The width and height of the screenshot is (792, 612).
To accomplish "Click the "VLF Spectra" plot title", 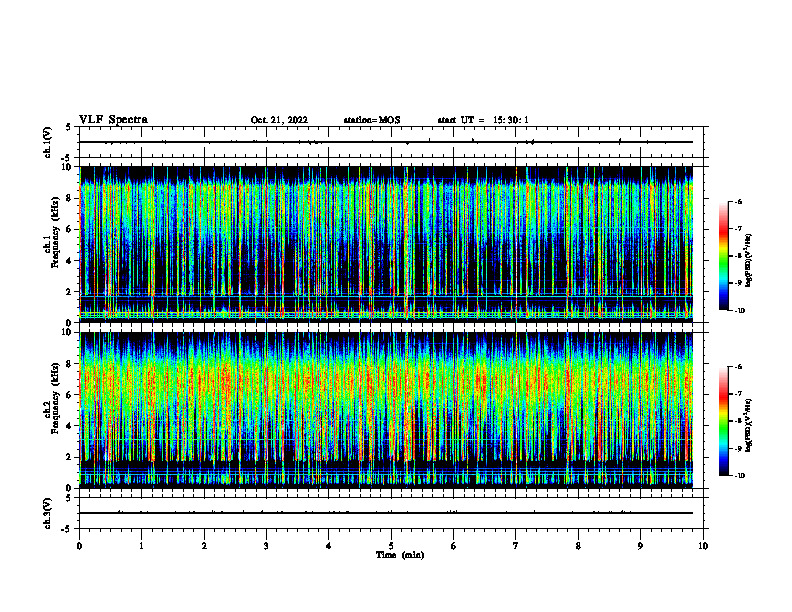I will tap(113, 120).
